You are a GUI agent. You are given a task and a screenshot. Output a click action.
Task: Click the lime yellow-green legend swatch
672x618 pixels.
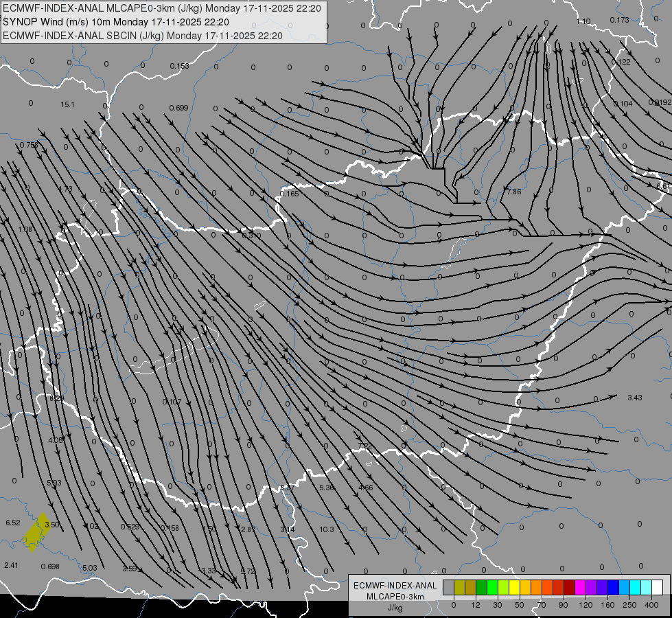[x=504, y=588]
